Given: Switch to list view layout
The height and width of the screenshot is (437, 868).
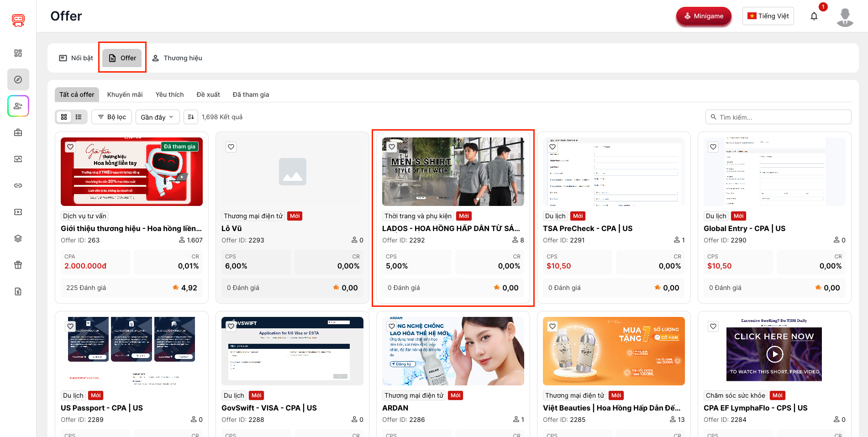Looking at the screenshot, I should 79,117.
